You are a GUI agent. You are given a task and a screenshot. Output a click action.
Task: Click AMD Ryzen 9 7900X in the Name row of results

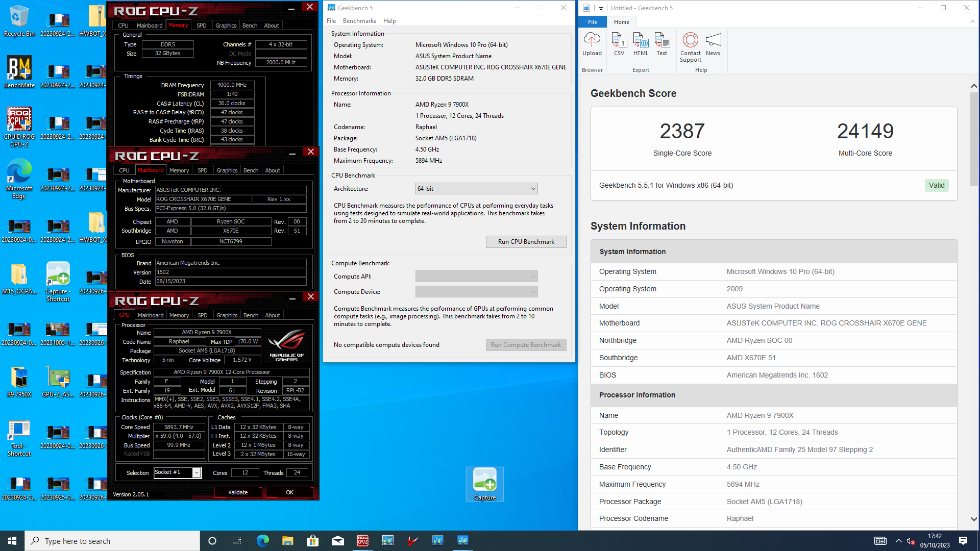point(760,415)
